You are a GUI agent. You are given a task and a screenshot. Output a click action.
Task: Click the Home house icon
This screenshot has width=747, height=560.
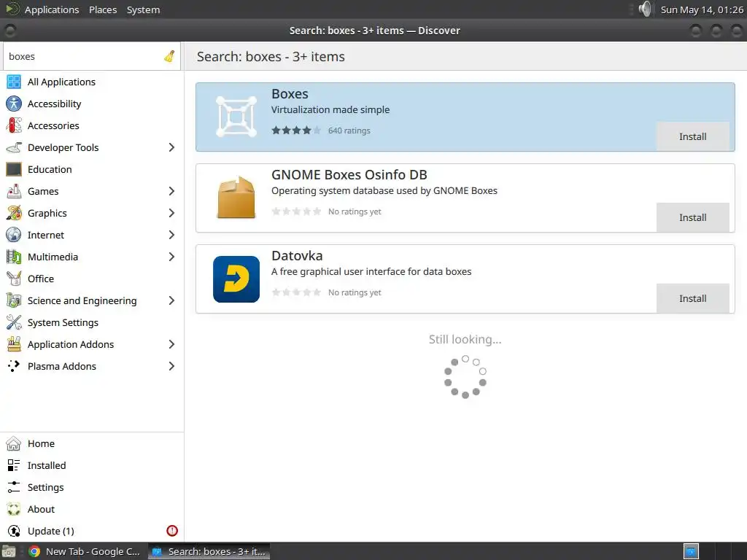tap(14, 444)
